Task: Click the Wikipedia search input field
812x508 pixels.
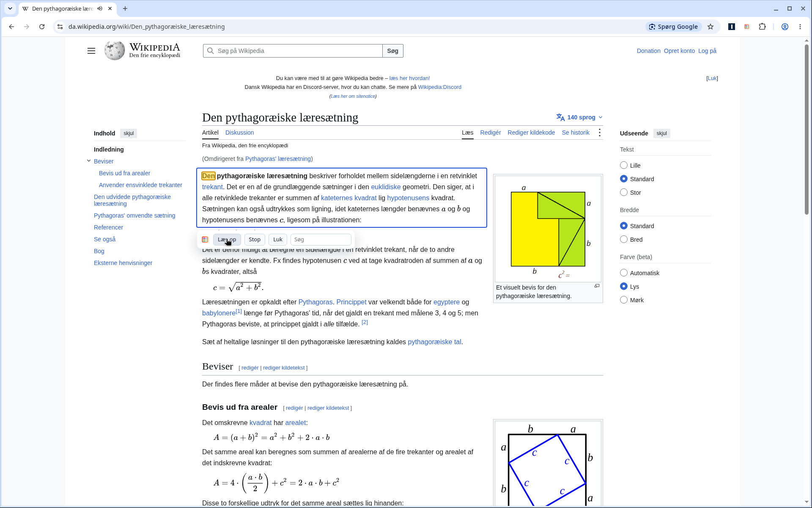Action: [x=293, y=51]
